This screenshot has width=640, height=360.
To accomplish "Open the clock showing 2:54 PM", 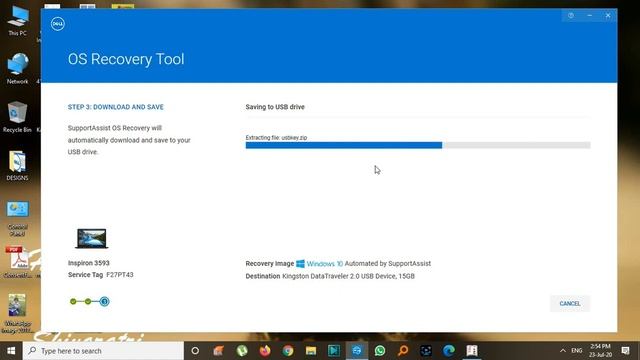I will 600,351.
